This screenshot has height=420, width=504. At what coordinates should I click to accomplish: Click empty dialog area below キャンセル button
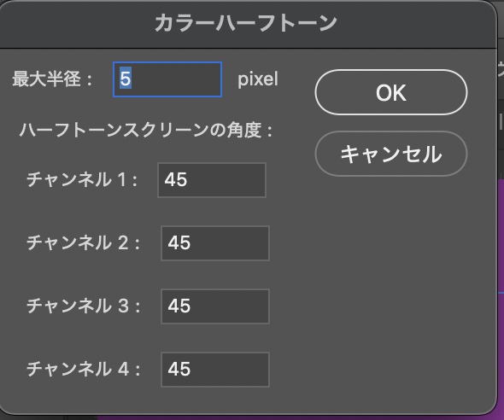[391, 273]
